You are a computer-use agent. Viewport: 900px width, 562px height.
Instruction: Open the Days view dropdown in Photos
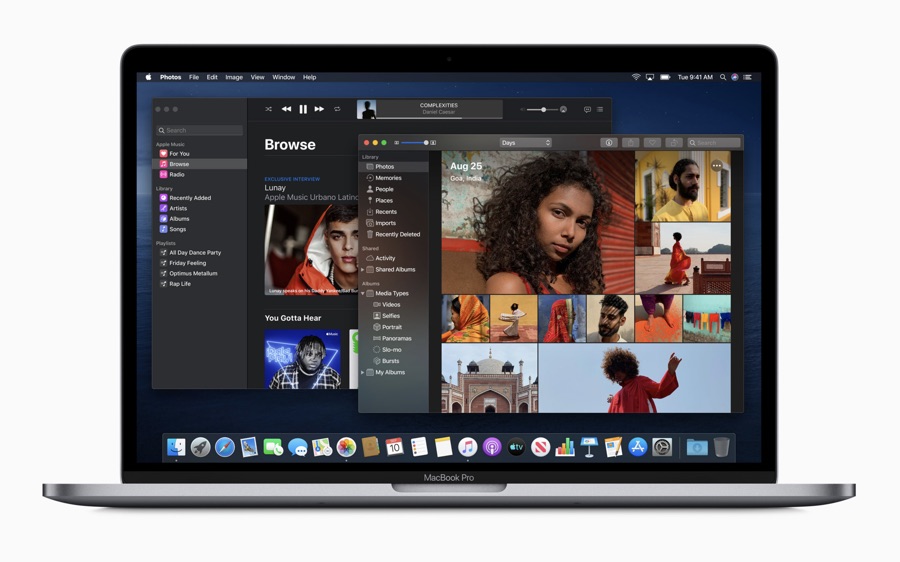click(x=525, y=142)
